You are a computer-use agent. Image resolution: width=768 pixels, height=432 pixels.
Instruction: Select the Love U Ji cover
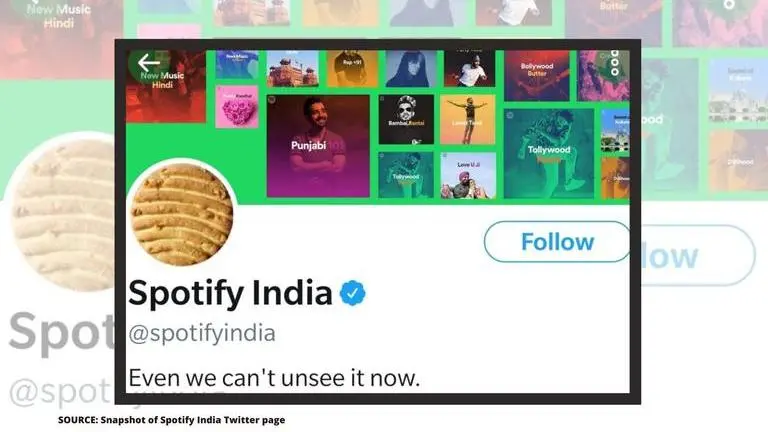click(x=468, y=174)
